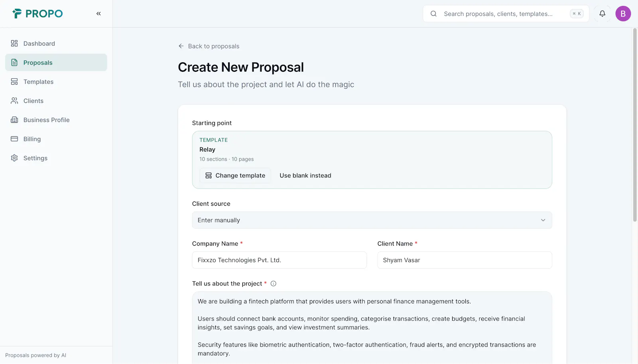Click the Billing card icon
The image size is (638, 364).
14,139
